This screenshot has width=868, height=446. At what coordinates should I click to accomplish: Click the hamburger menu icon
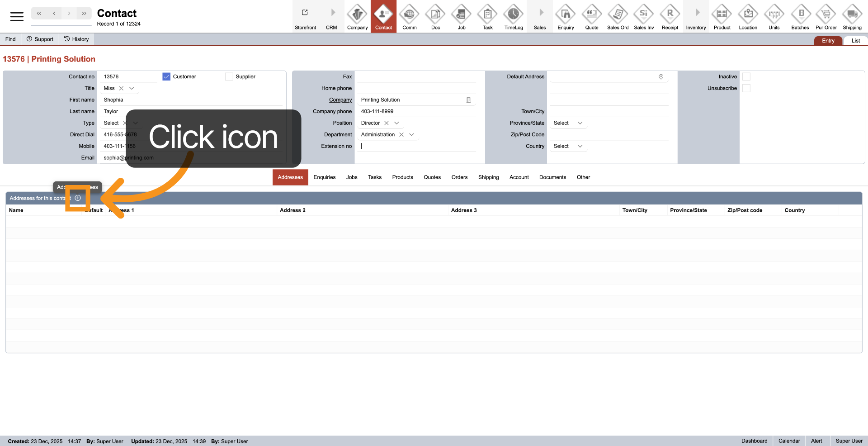(17, 17)
